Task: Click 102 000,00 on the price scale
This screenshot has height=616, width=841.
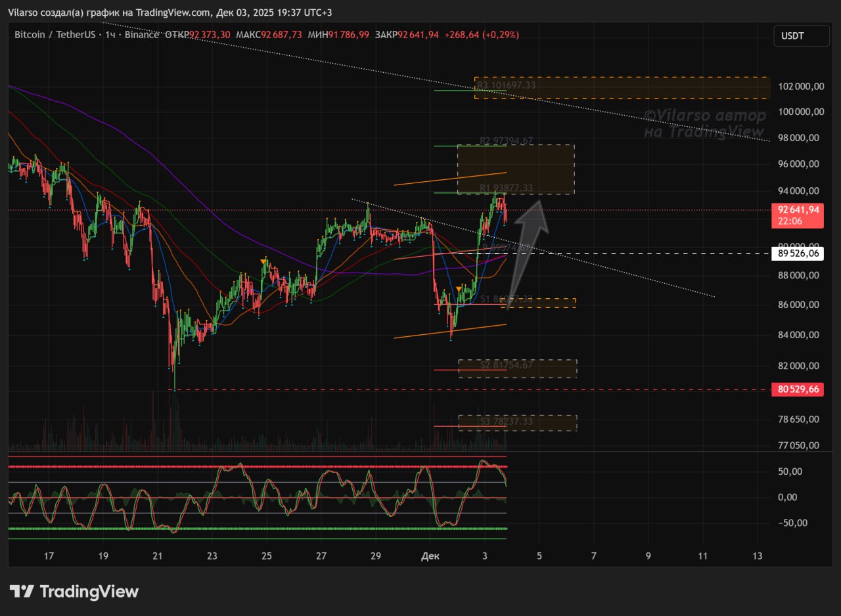Action: click(799, 86)
